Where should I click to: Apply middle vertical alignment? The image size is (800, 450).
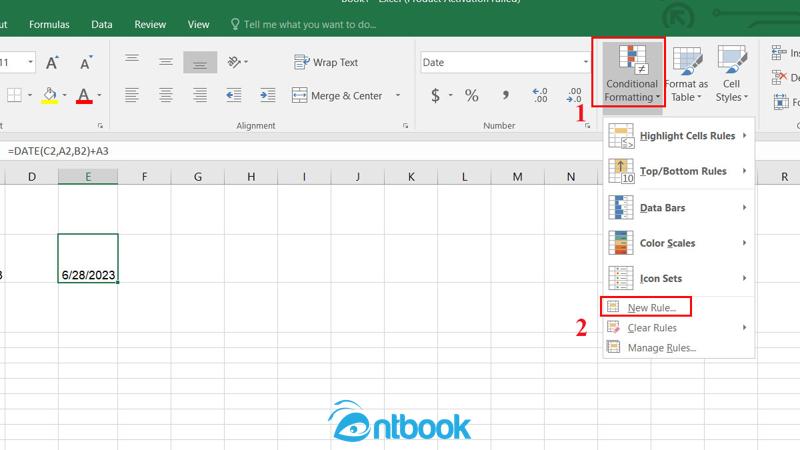tap(166, 62)
